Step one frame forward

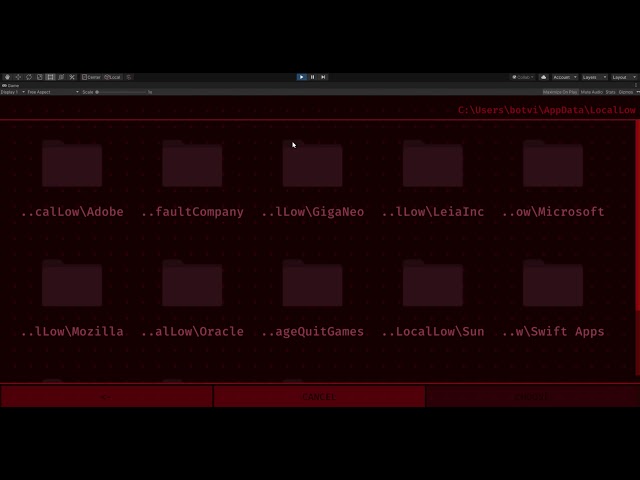(323, 77)
